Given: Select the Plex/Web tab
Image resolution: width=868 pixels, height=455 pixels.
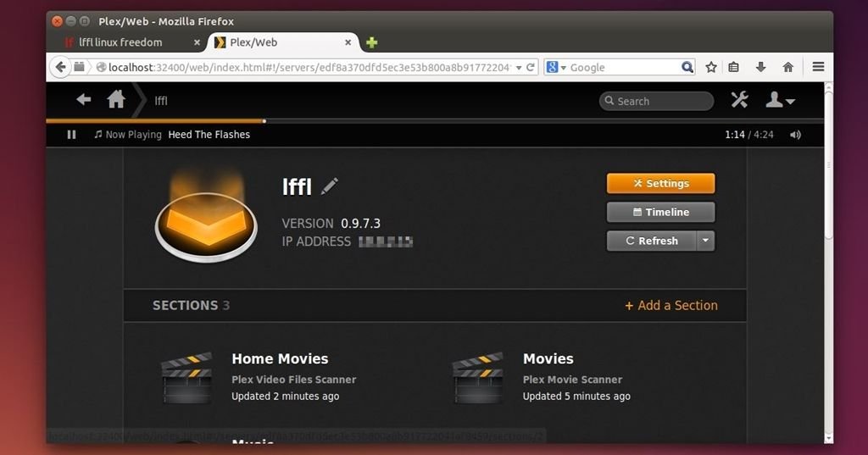Looking at the screenshot, I should (282, 42).
